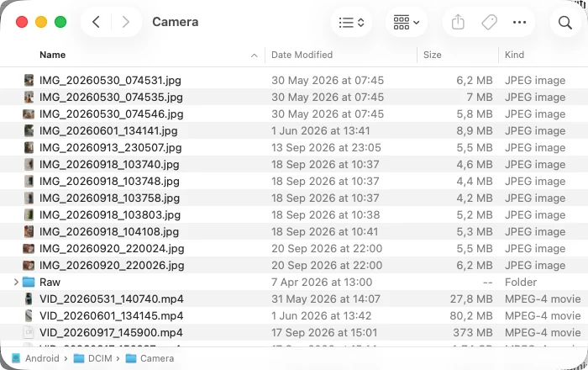This screenshot has width=588, height=370.
Task: Click the Tags toolbar icon
Action: click(x=489, y=22)
